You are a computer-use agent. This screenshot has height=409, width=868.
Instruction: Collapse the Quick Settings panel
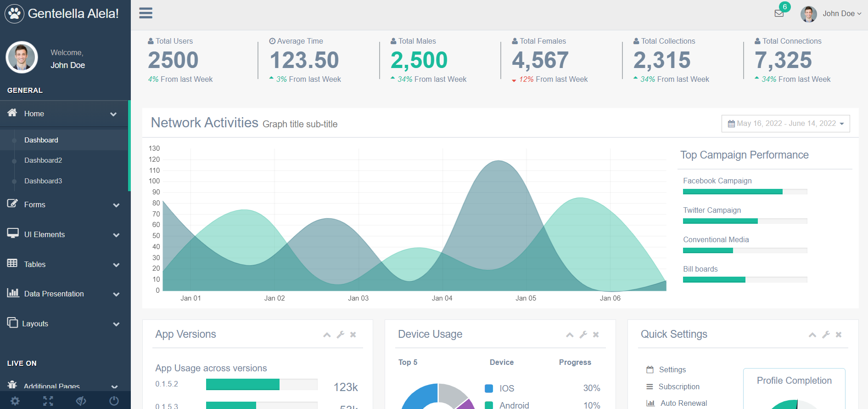point(812,335)
